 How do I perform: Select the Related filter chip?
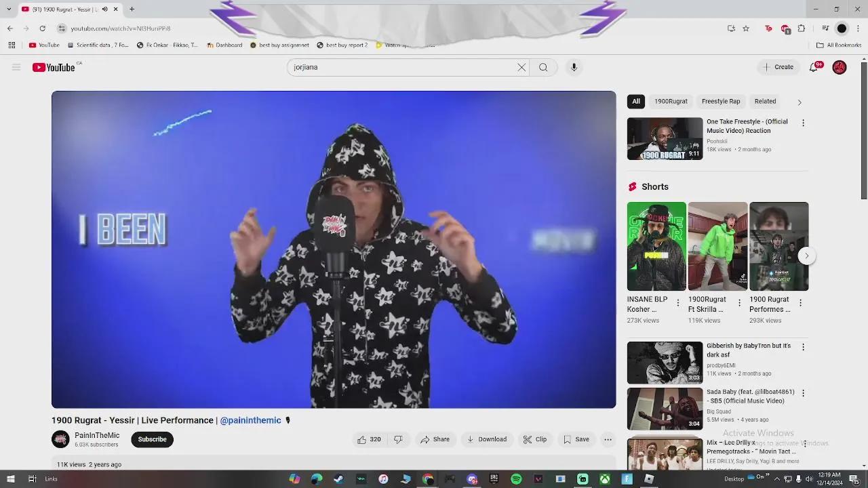click(x=765, y=101)
